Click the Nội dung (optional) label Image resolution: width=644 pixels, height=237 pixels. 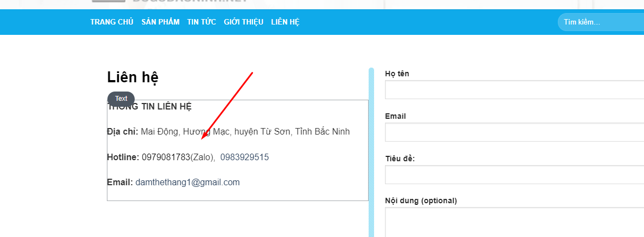pyautogui.click(x=420, y=200)
